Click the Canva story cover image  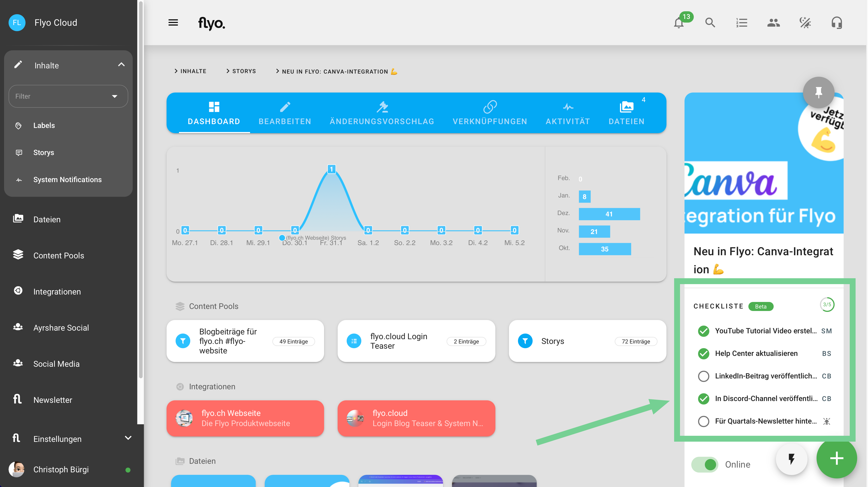pyautogui.click(x=764, y=163)
